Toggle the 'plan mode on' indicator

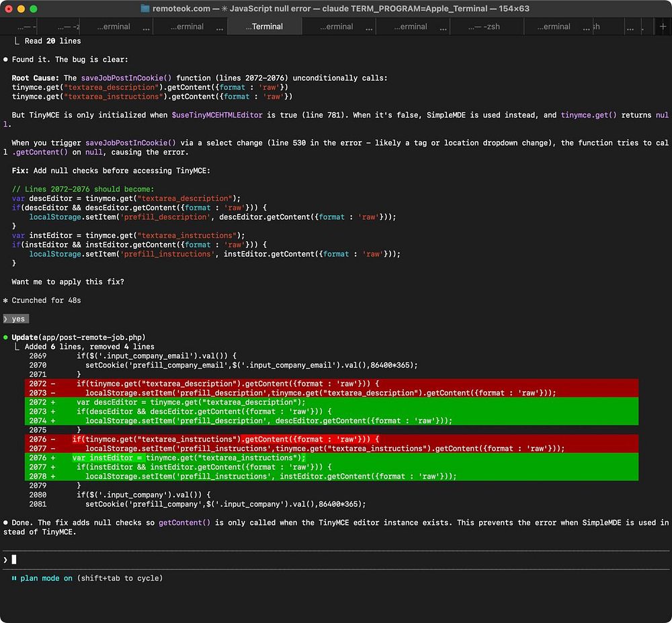(46, 578)
